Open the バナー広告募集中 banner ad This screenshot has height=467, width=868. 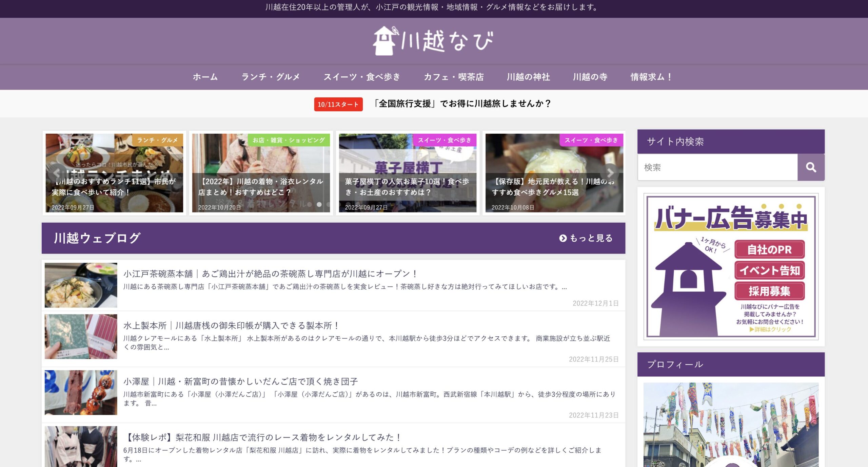coord(731,266)
